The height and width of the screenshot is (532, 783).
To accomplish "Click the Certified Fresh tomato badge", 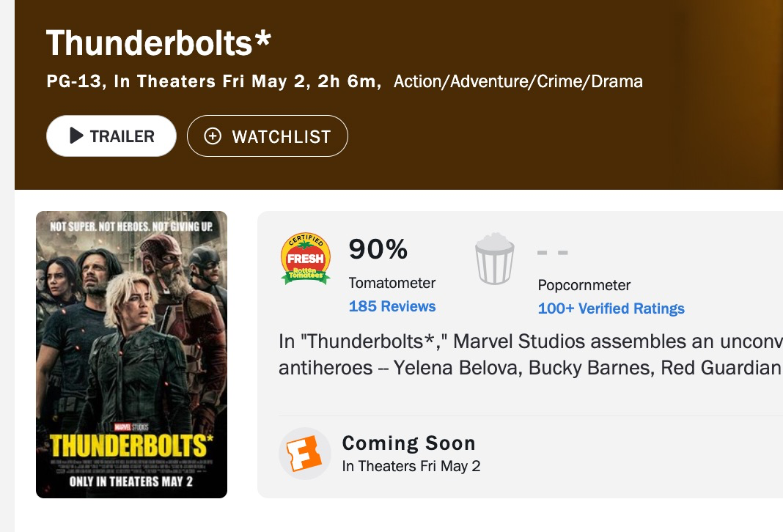I will tap(305, 259).
